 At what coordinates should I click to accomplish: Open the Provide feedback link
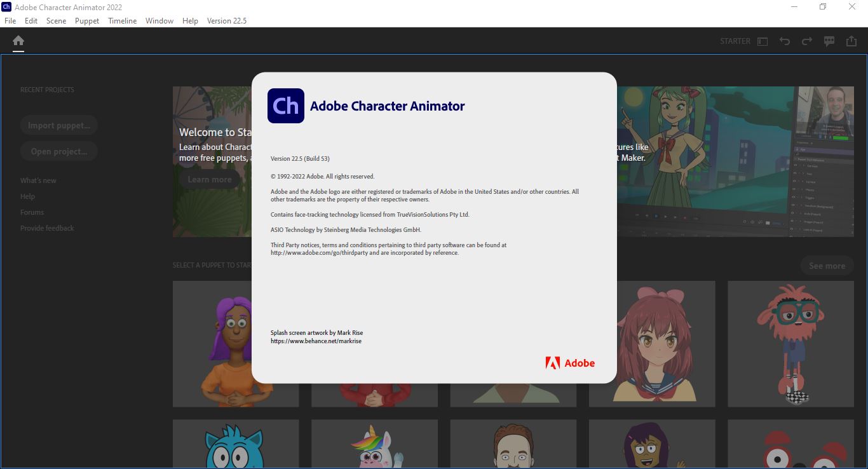(x=47, y=228)
